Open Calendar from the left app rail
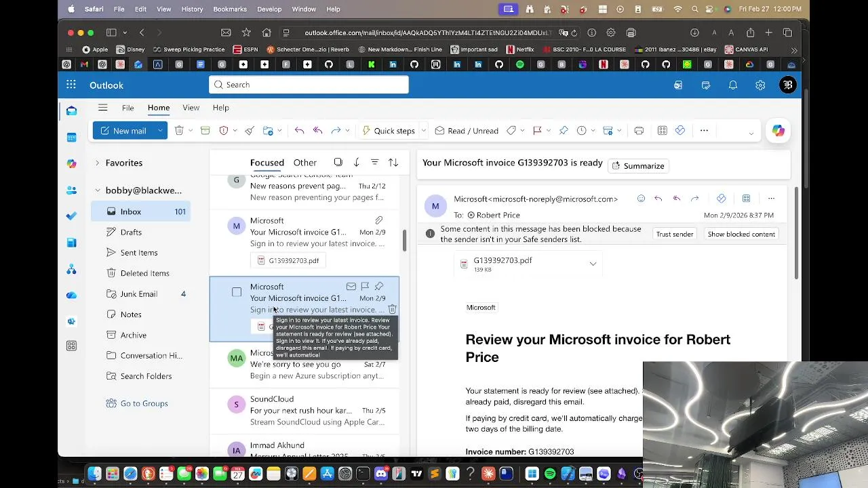The height and width of the screenshot is (488, 868). pos(71,137)
